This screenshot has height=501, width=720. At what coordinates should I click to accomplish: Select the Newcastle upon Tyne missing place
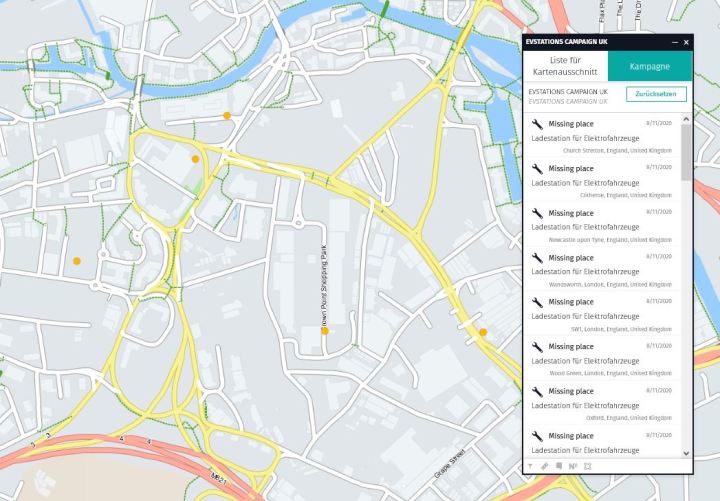601,225
